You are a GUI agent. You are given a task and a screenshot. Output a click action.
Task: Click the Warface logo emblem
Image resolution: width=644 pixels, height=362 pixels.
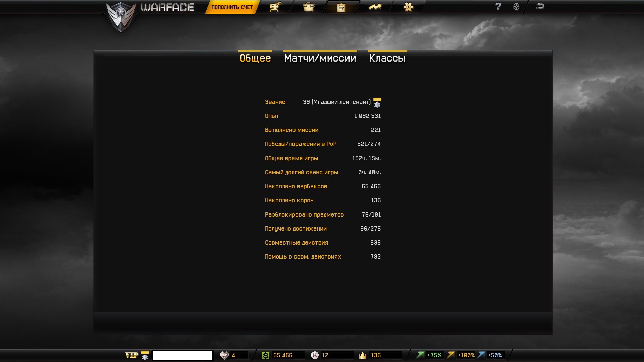coord(121,16)
